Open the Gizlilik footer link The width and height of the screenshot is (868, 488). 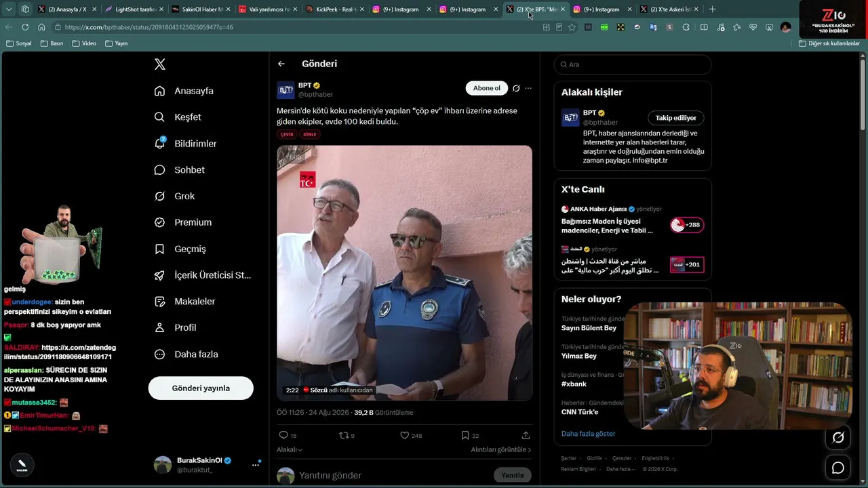pyautogui.click(x=595, y=459)
